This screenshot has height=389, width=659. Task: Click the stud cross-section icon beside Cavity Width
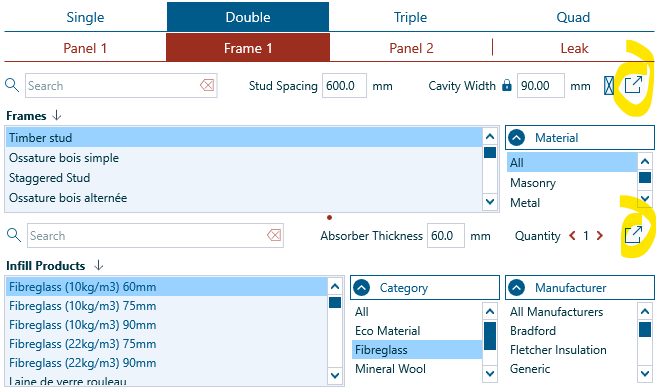pos(609,86)
